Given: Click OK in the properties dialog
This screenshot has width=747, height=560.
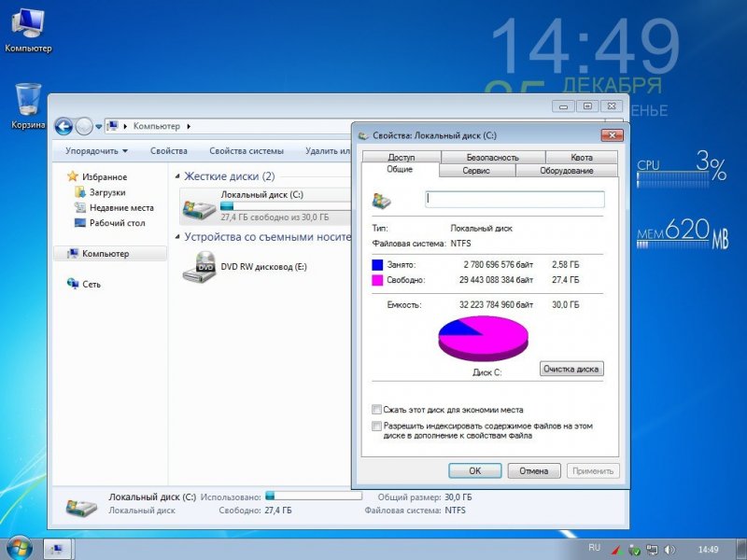Looking at the screenshot, I should (x=475, y=471).
